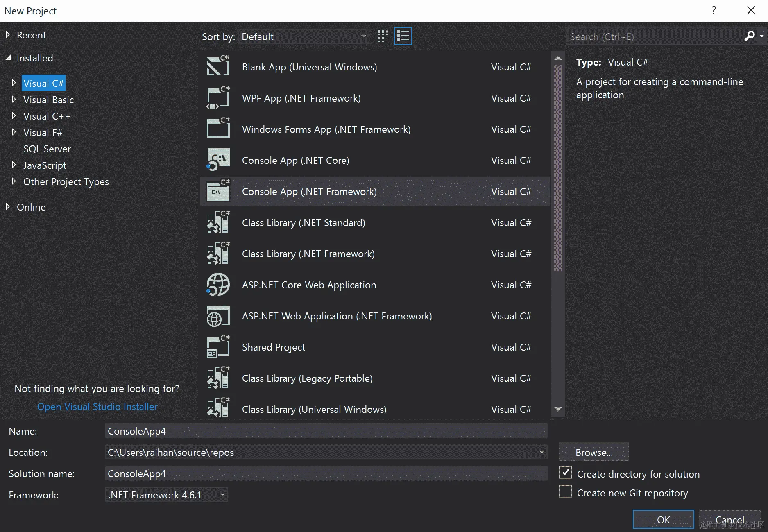Click the Shared Project template icon

pyautogui.click(x=218, y=346)
